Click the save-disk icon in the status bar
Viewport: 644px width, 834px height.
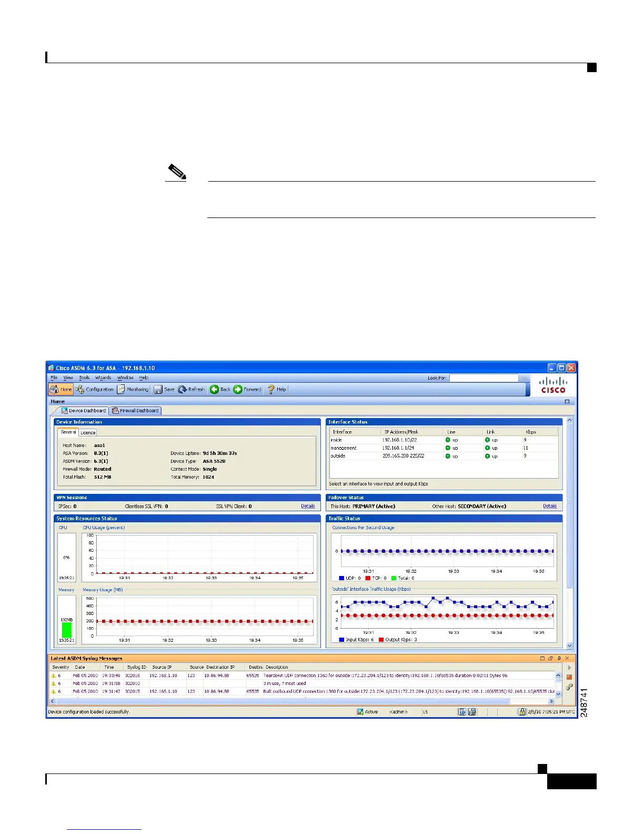[472, 712]
